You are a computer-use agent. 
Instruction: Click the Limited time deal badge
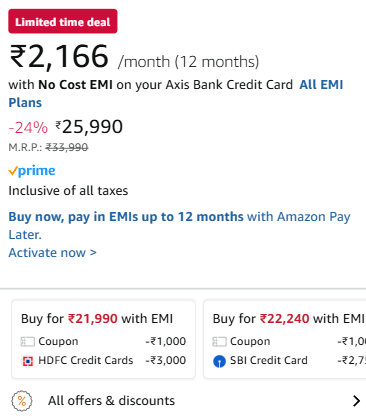point(63,21)
